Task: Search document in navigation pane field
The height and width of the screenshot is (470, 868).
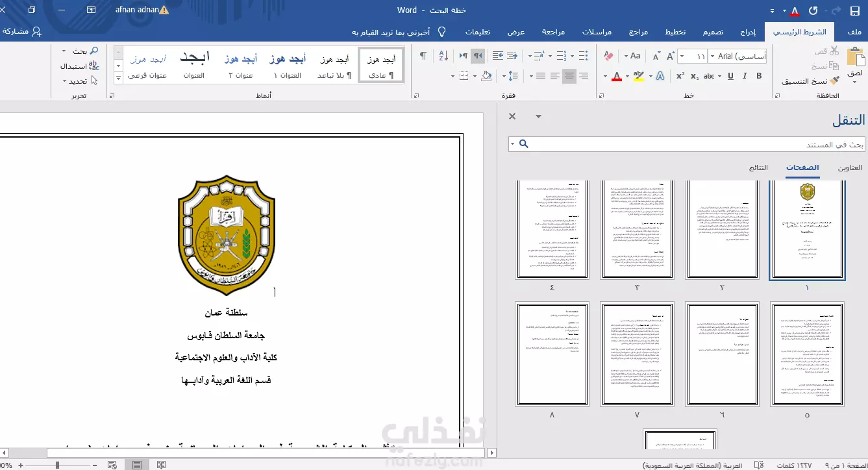Action: coord(687,143)
